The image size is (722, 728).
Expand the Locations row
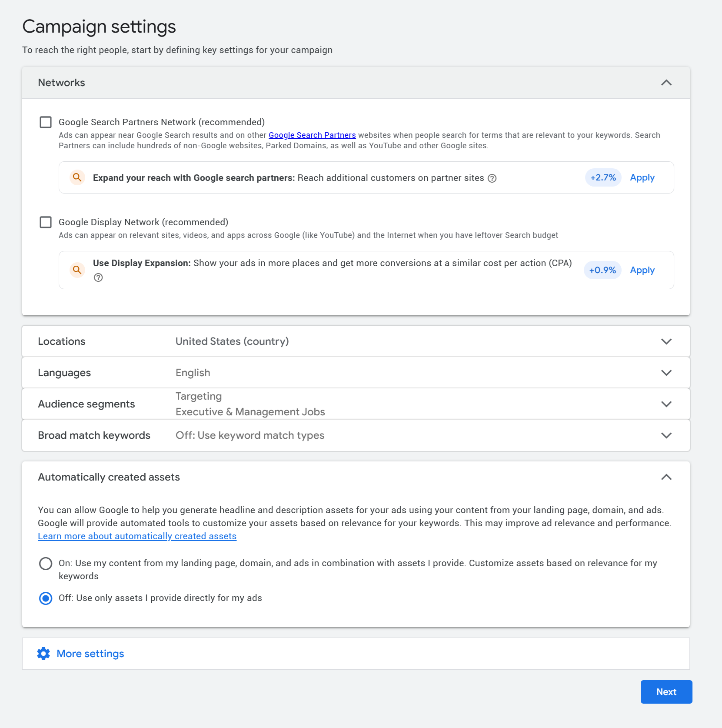click(666, 341)
